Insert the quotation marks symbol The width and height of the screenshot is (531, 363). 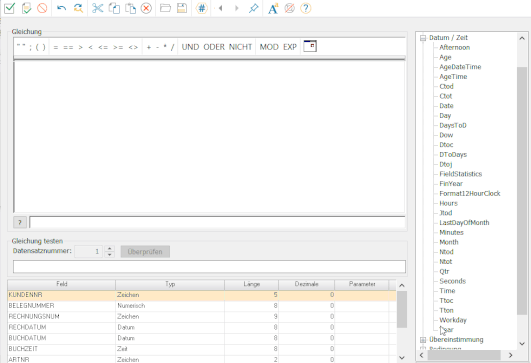coord(21,46)
